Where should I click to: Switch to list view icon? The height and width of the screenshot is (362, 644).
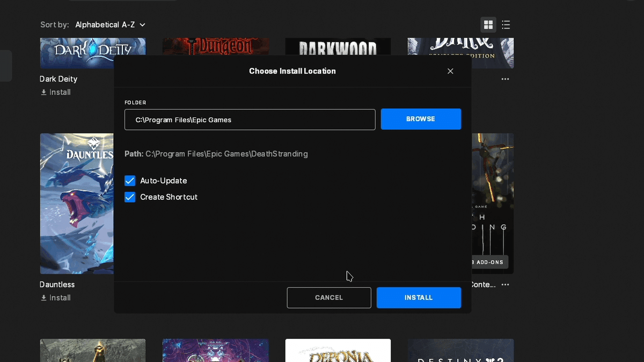coord(506,25)
